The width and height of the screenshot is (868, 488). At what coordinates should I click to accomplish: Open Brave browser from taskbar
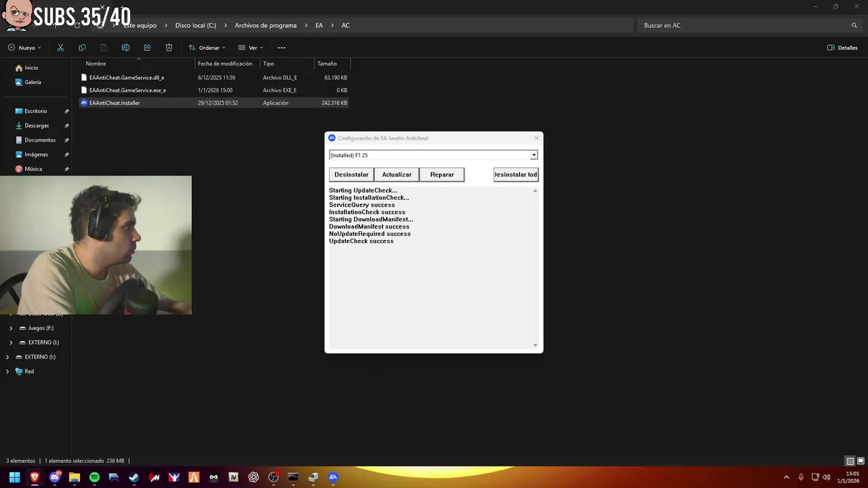click(35, 477)
